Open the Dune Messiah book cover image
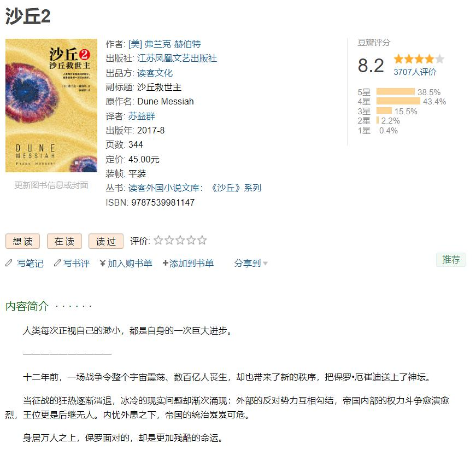Screen dimensions: 476x461 [x=51, y=106]
